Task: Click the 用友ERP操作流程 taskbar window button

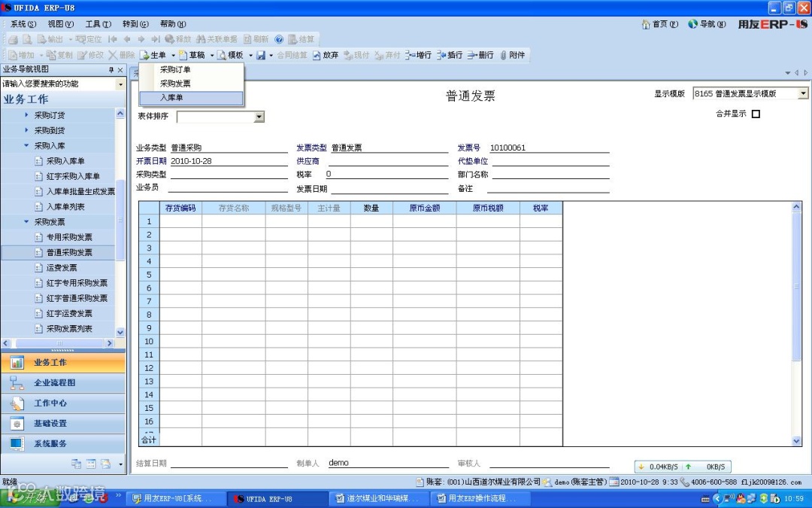Action: click(x=479, y=499)
